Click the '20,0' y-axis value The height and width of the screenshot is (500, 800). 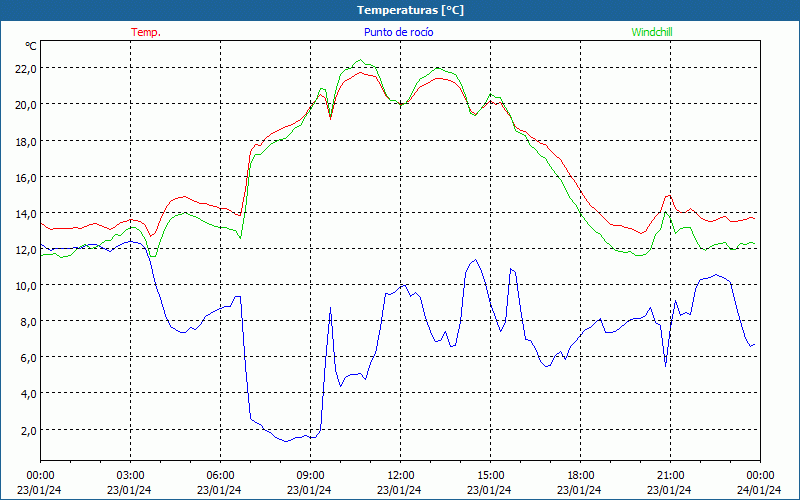pos(26,105)
